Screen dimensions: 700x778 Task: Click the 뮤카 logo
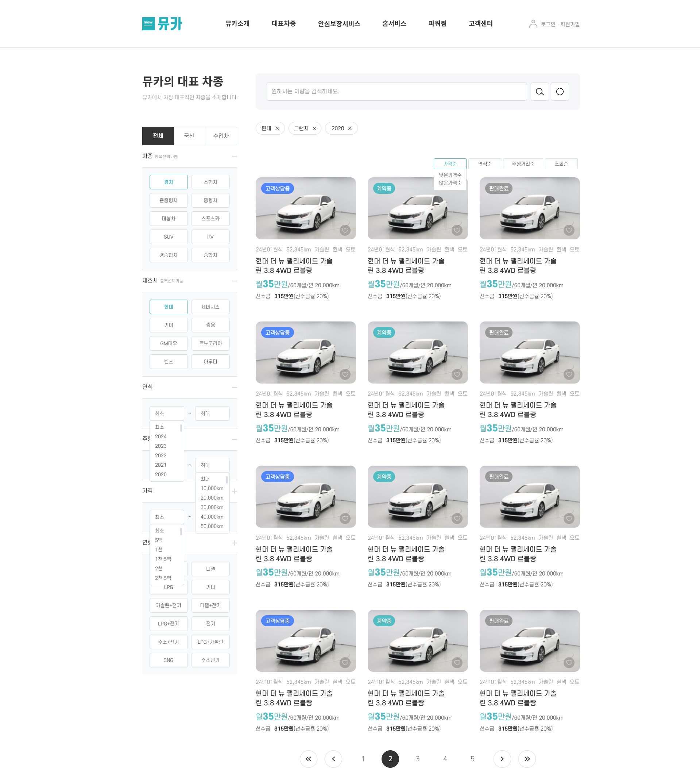click(162, 23)
